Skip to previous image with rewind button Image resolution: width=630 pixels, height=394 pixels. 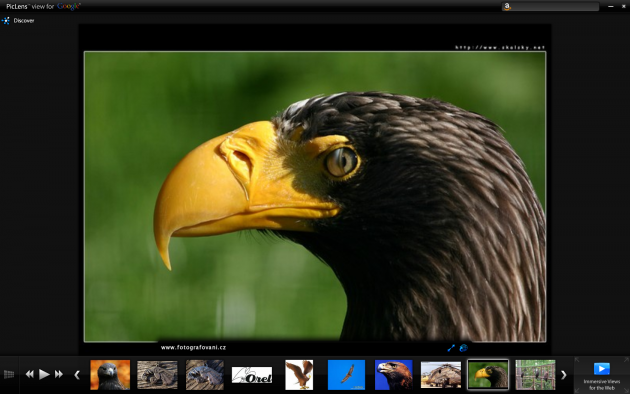pos(30,374)
